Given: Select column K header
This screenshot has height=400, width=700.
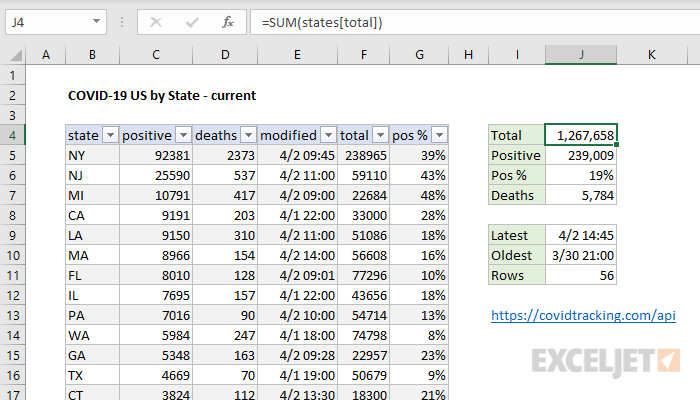Looking at the screenshot, I should [x=652, y=55].
